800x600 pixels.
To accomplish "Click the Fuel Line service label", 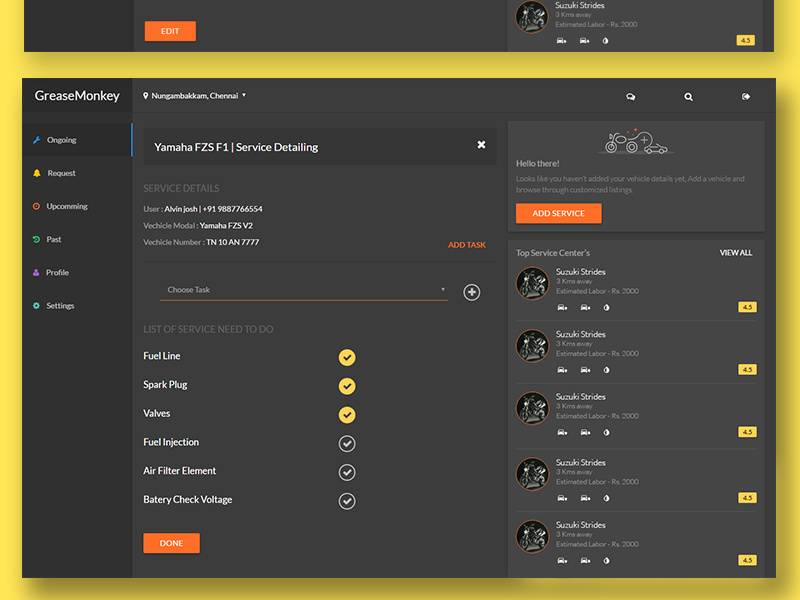I will (x=162, y=356).
